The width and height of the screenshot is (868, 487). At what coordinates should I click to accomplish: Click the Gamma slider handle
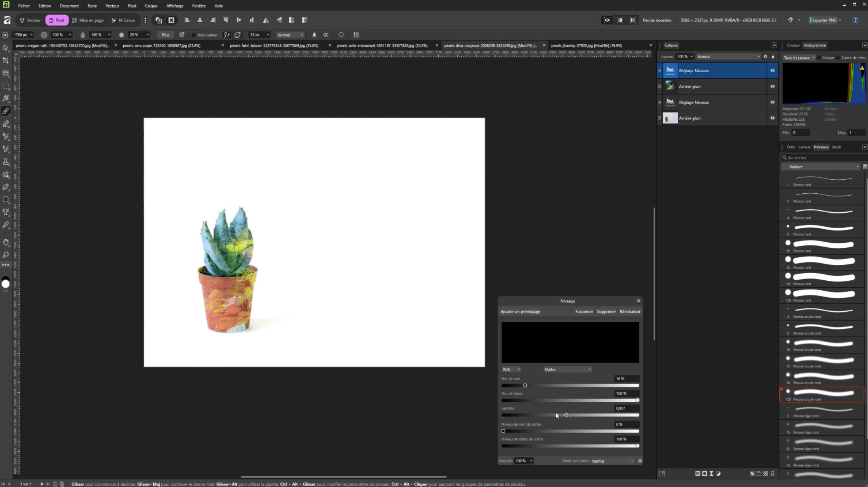tap(566, 415)
